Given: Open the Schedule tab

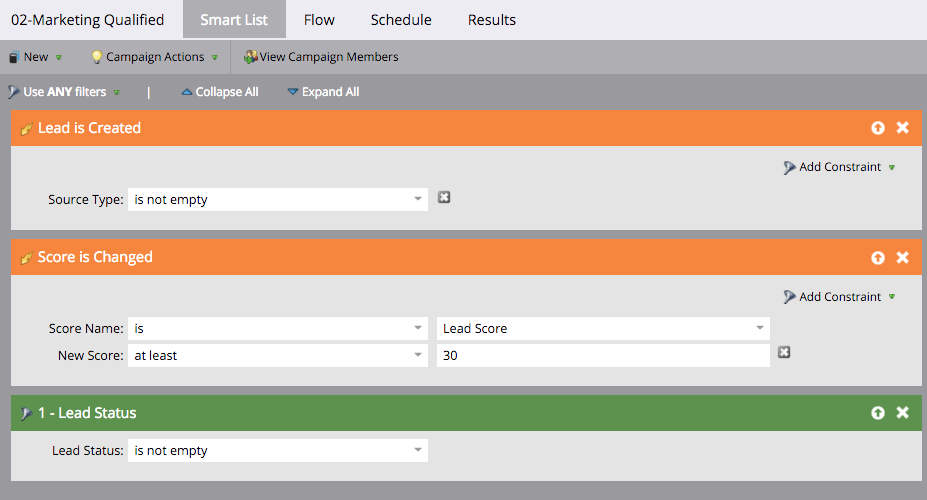Looking at the screenshot, I should tap(401, 20).
